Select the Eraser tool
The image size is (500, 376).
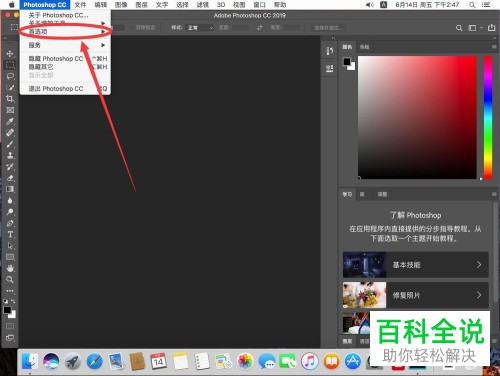10,178
